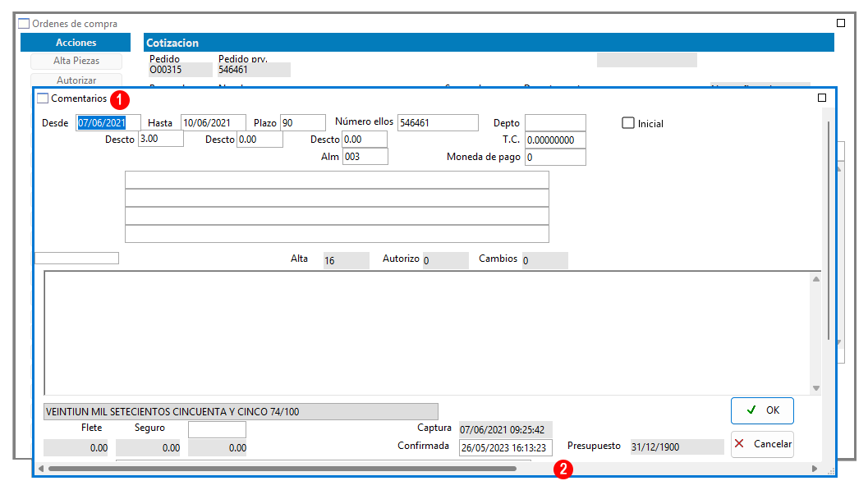Click the T.C. field 0.00000000
Image resolution: width=868 pixels, height=490 pixels.
pyautogui.click(x=555, y=140)
